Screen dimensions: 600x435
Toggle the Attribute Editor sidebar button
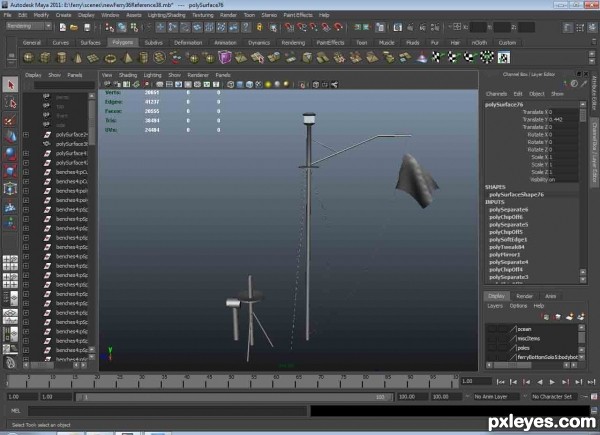click(594, 93)
